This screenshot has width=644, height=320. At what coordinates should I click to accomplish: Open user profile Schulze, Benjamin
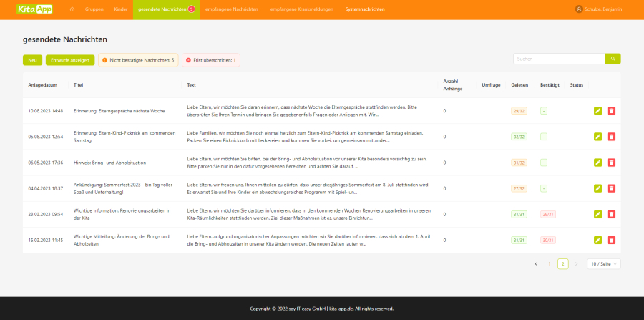click(x=597, y=9)
